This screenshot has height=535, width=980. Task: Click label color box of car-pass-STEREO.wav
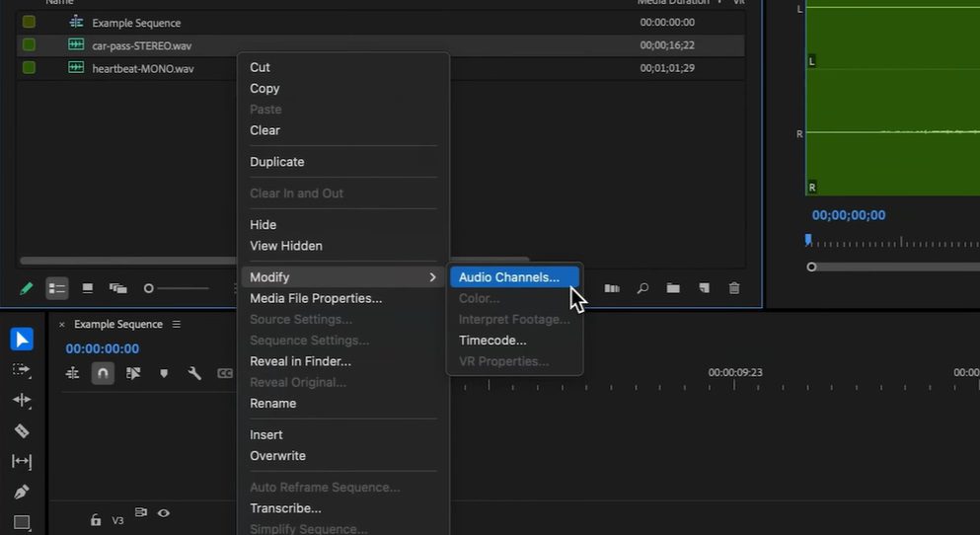pyautogui.click(x=29, y=45)
